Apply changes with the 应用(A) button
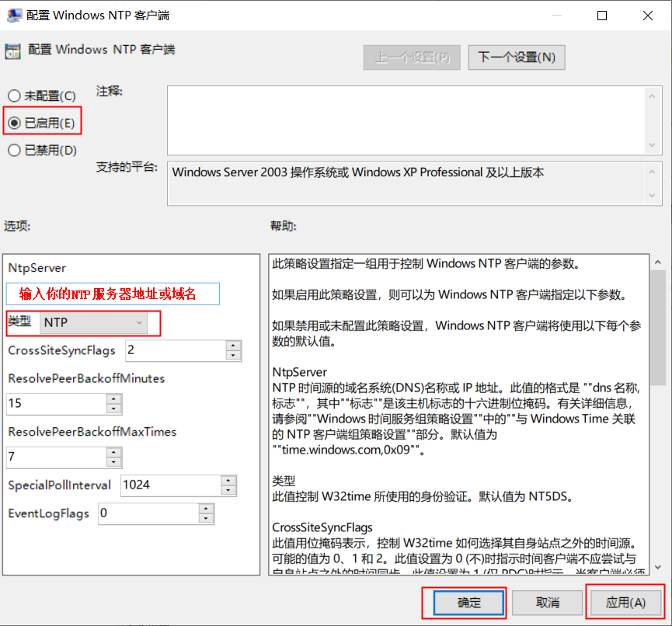The height and width of the screenshot is (626, 672). tap(625, 603)
